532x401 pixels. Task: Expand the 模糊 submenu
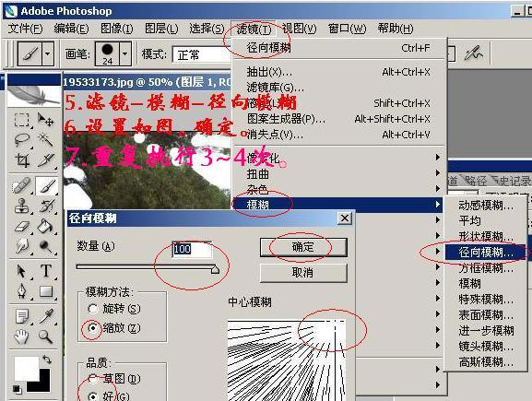339,205
